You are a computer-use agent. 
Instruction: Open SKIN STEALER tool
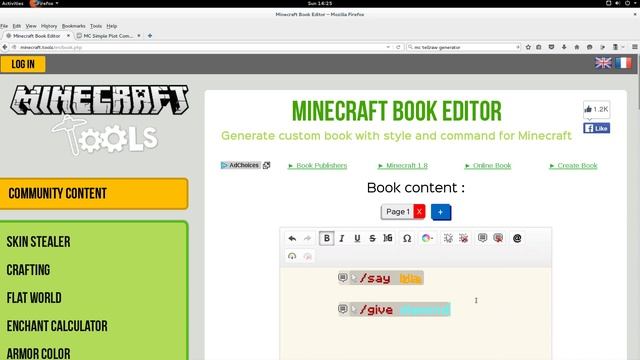tap(38, 242)
